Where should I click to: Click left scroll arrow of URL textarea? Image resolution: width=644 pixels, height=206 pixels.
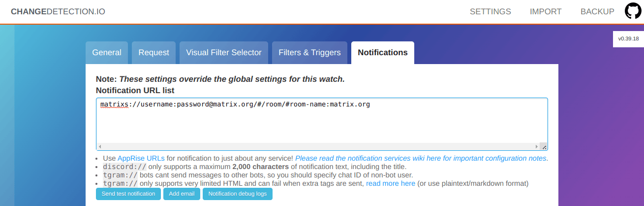coord(100,147)
